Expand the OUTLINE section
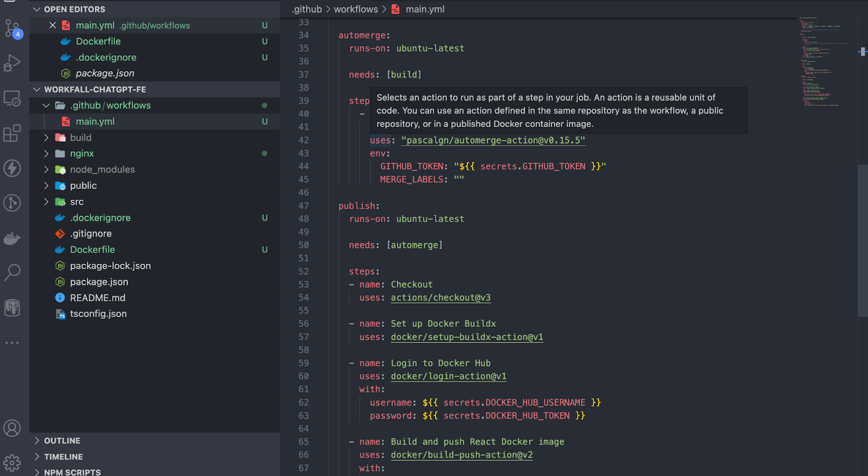Image resolution: width=868 pixels, height=476 pixels. 62,441
